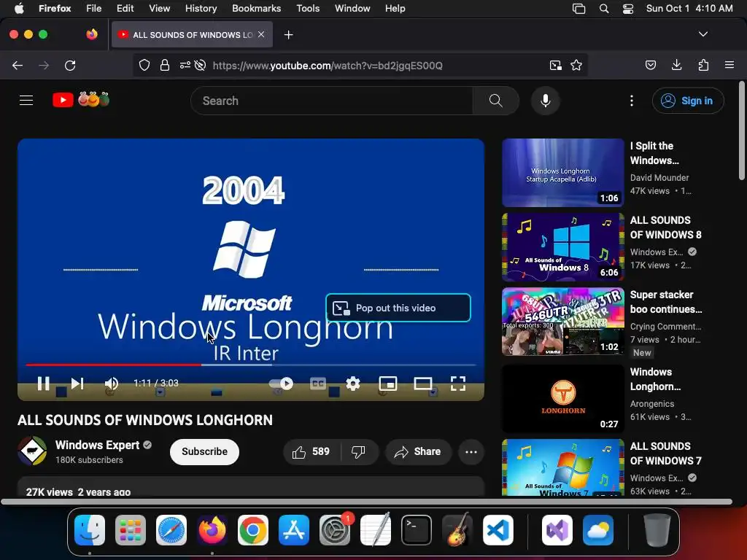This screenshot has width=747, height=560.
Task: Open Windows Longhorn Startup Acapella thumbnail
Action: click(562, 173)
